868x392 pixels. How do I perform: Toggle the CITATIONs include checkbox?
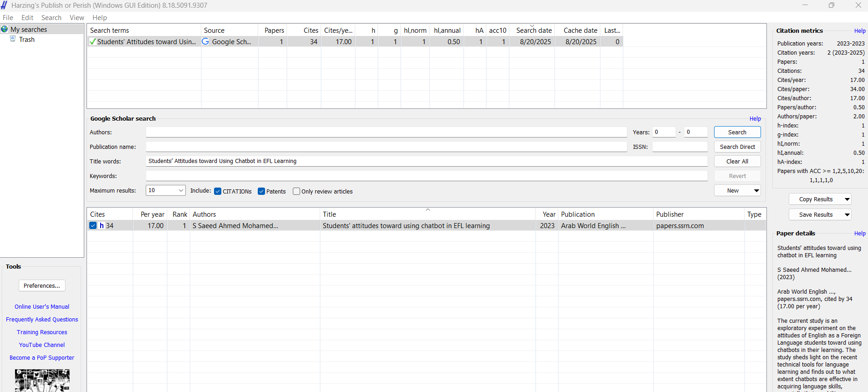pos(218,191)
